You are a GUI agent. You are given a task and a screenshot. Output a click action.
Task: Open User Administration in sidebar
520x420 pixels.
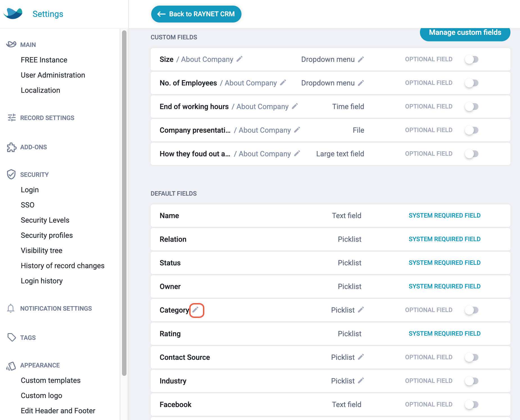[53, 75]
